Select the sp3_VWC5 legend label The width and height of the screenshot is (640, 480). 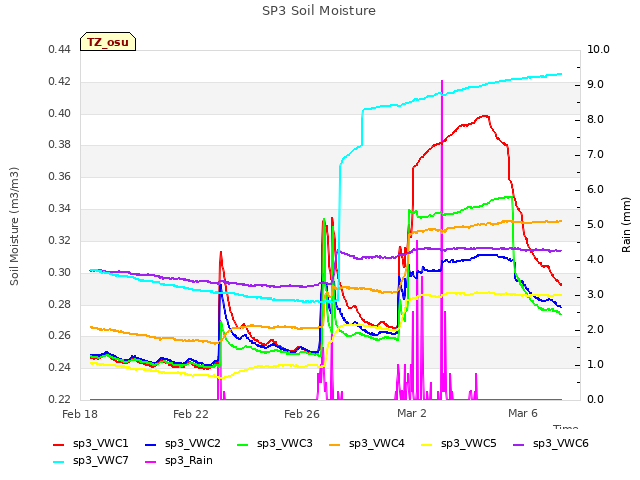pyautogui.click(x=469, y=443)
